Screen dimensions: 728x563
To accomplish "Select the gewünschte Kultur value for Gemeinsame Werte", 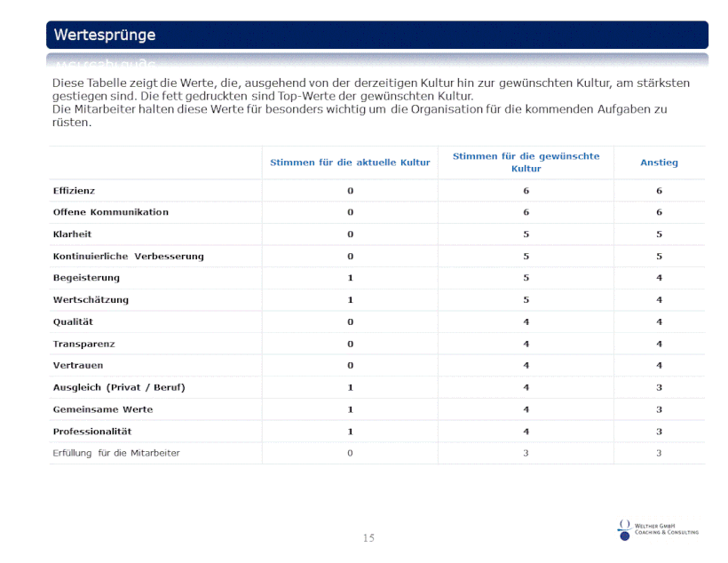I will (526, 409).
